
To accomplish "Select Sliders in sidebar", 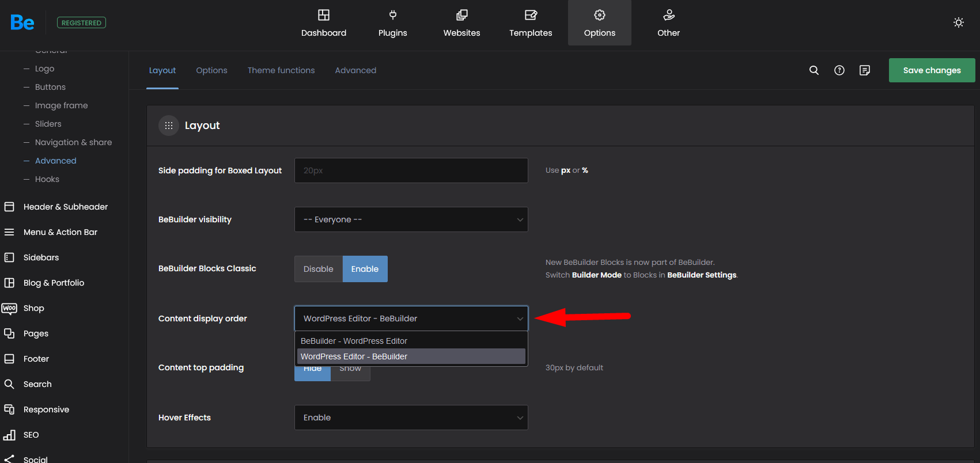I will pos(48,124).
